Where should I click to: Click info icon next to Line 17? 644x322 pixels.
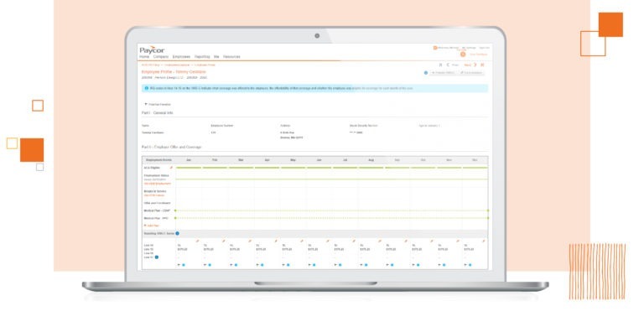[157, 257]
